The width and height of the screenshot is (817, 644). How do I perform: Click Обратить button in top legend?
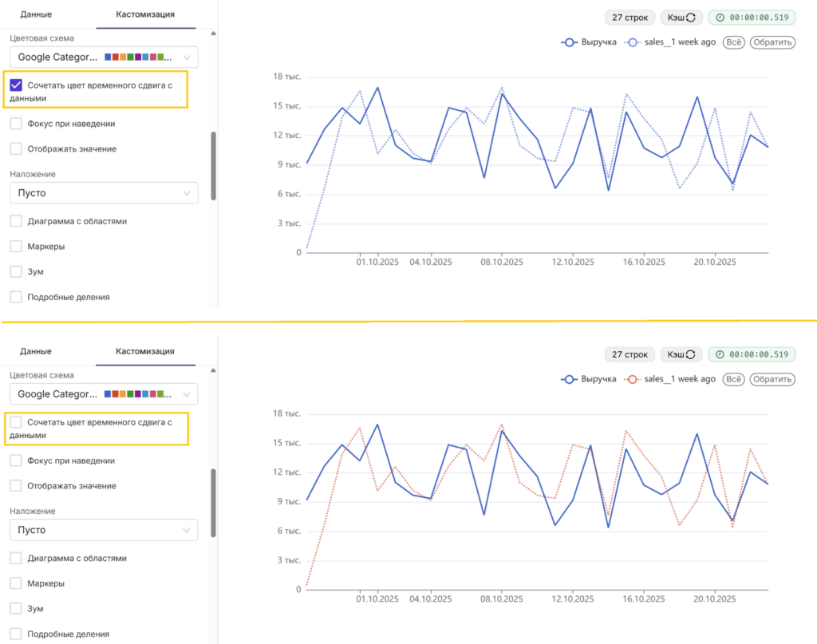pos(772,42)
